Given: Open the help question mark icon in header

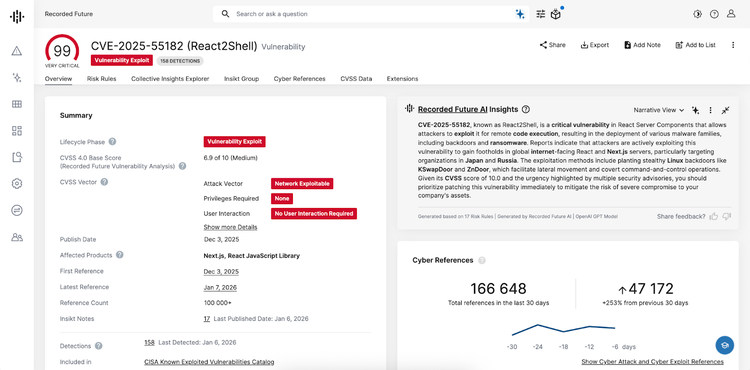Looking at the screenshot, I should (714, 14).
